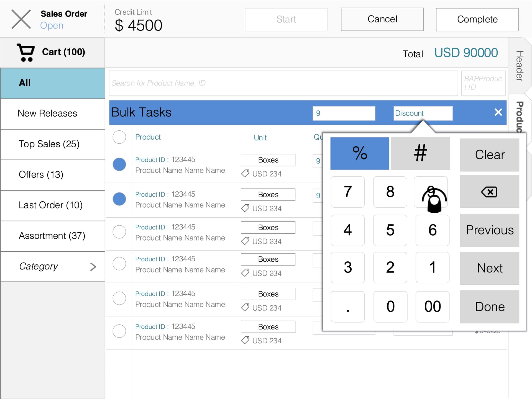The width and height of the screenshot is (532, 399).
Task: Clear the keypad entry
Action: (x=489, y=155)
